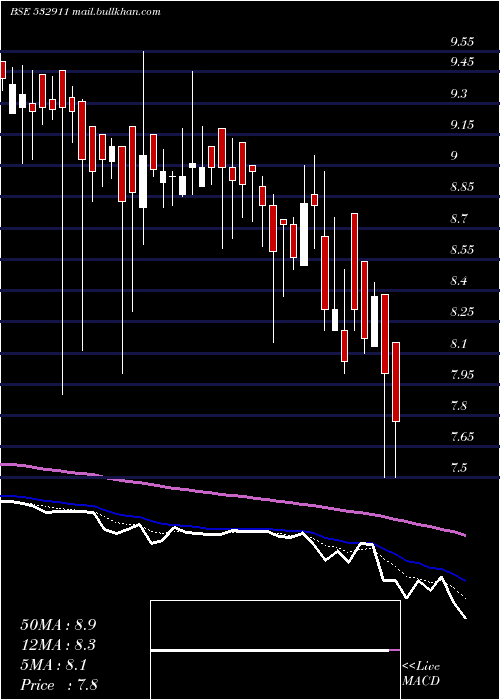Click the 7.95 price axis label

tap(462, 374)
